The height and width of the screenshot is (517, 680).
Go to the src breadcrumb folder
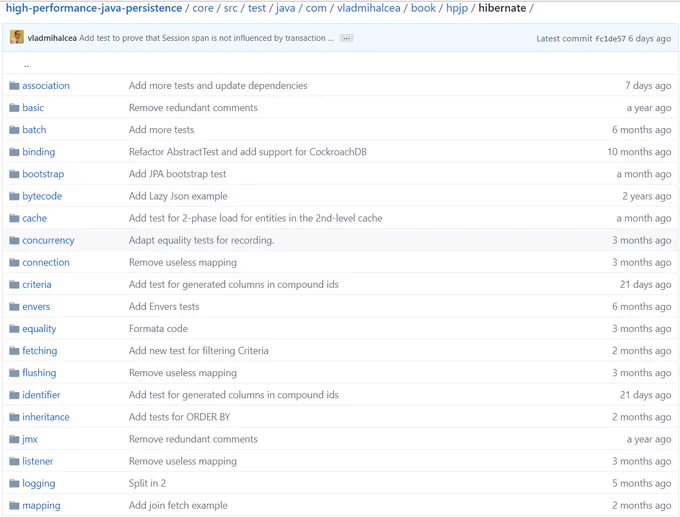[230, 8]
